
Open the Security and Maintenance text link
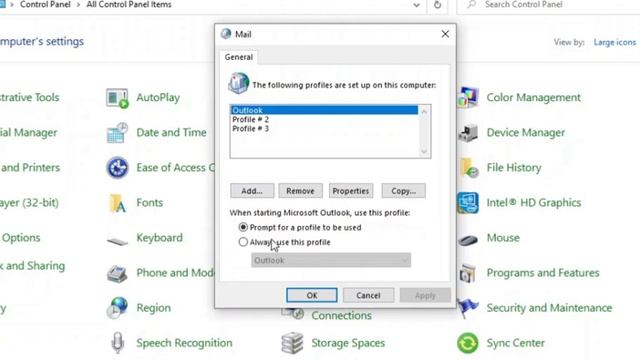(x=549, y=308)
